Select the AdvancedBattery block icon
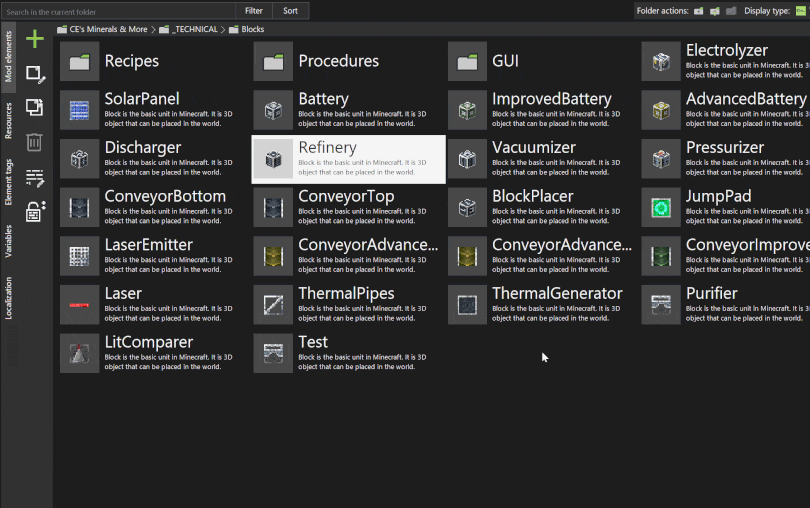The height and width of the screenshot is (508, 810). pos(661,111)
